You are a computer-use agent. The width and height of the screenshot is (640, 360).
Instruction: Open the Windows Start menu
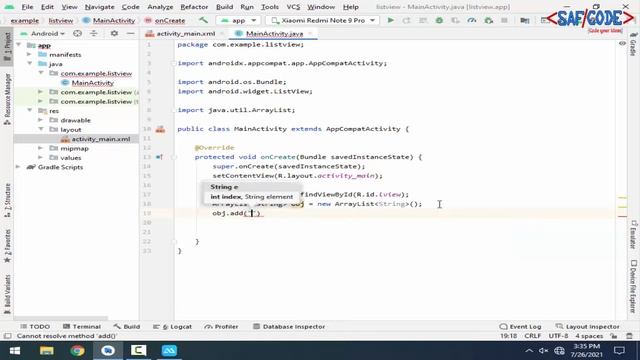click(x=15, y=351)
